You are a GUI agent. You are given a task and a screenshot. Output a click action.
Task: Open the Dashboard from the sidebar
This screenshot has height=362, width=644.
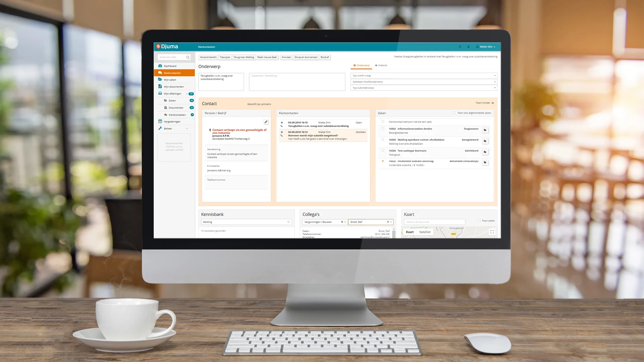tap(170, 66)
